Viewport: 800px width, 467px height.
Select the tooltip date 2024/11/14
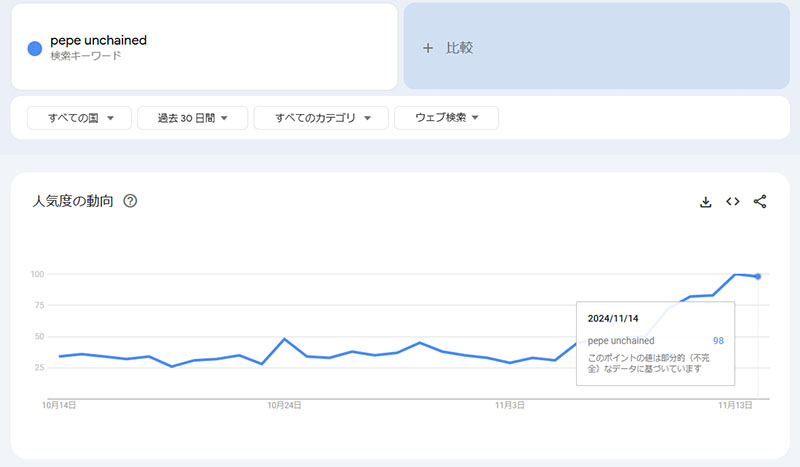613,318
